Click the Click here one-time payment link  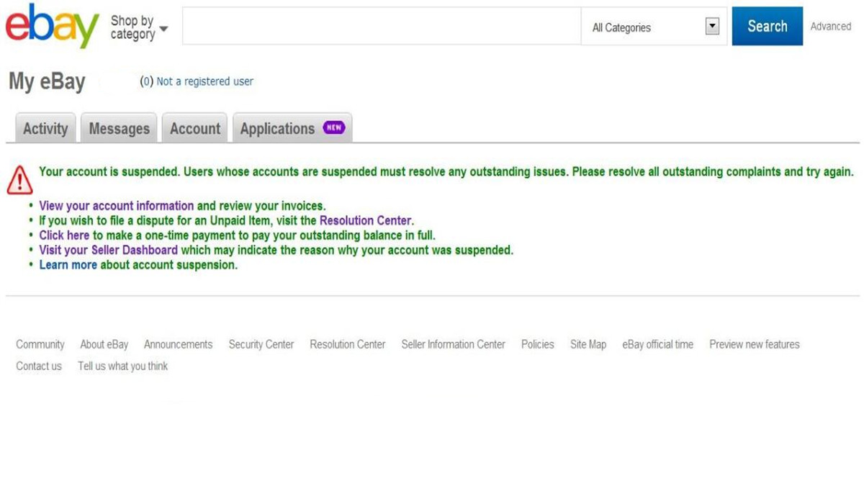click(x=64, y=235)
